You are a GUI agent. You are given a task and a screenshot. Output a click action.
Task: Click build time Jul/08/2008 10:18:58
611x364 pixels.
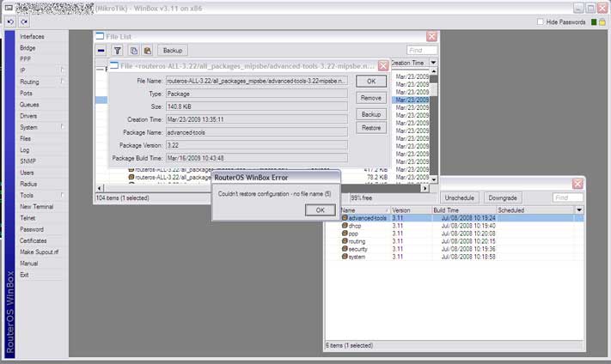468,257
